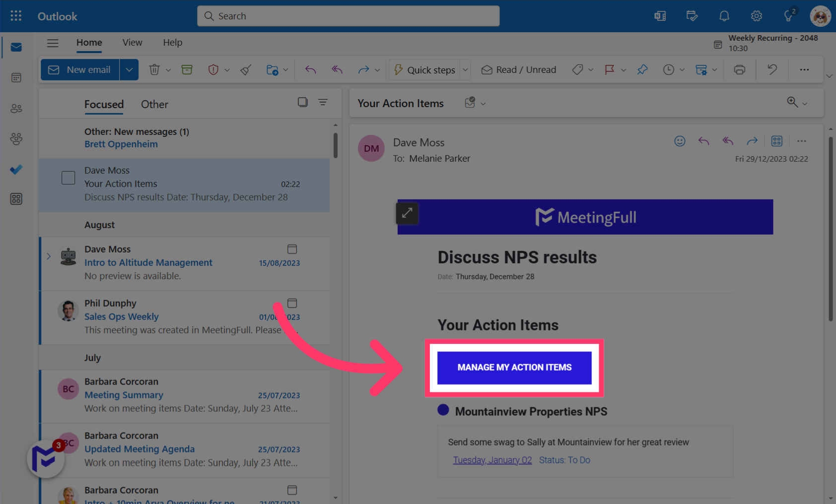Image resolution: width=836 pixels, height=504 pixels.
Task: Toggle the hamburger navigation pane
Action: point(53,43)
